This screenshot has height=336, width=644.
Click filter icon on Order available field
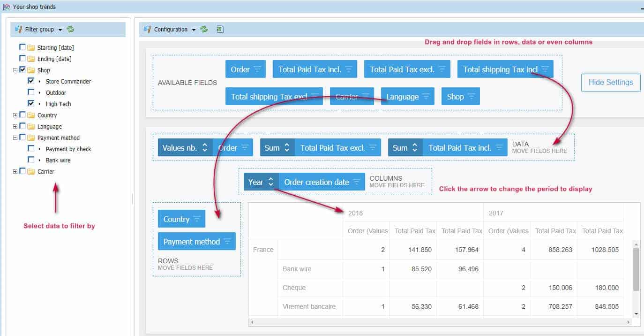coord(257,69)
